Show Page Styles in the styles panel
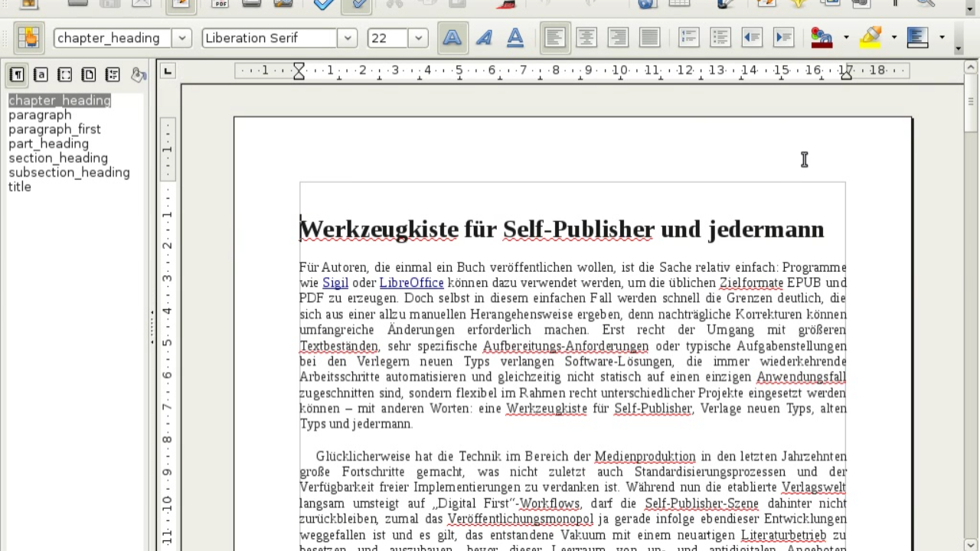 tap(89, 74)
